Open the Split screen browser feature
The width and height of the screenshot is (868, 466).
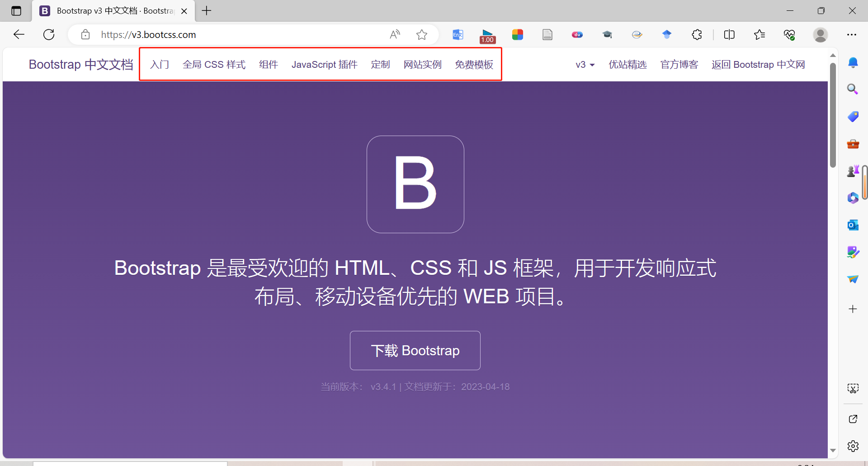[730, 34]
